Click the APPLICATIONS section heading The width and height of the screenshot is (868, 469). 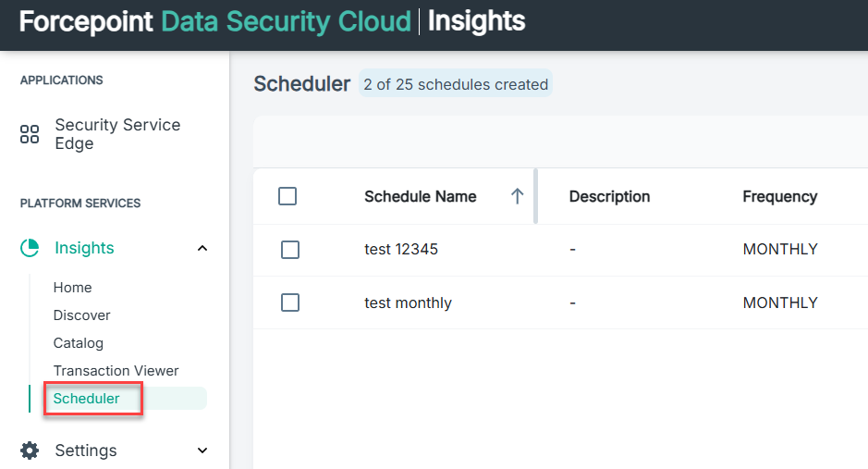(61, 80)
